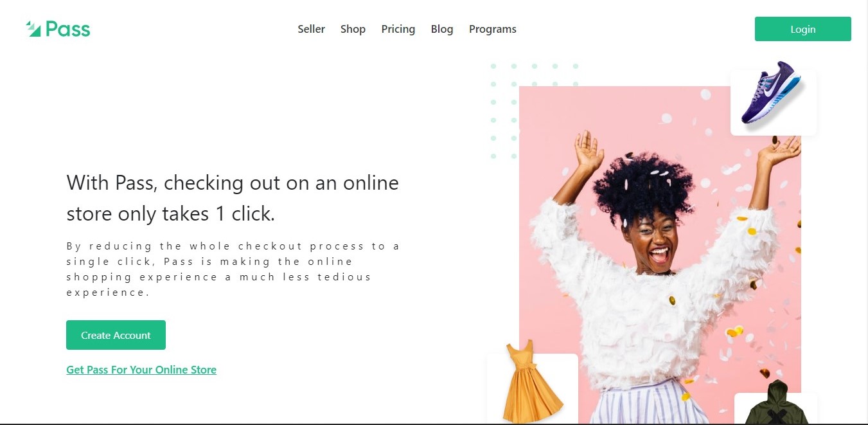This screenshot has height=425, width=868.
Task: Click the headline about 1 click checkout
Action: pyautogui.click(x=233, y=198)
